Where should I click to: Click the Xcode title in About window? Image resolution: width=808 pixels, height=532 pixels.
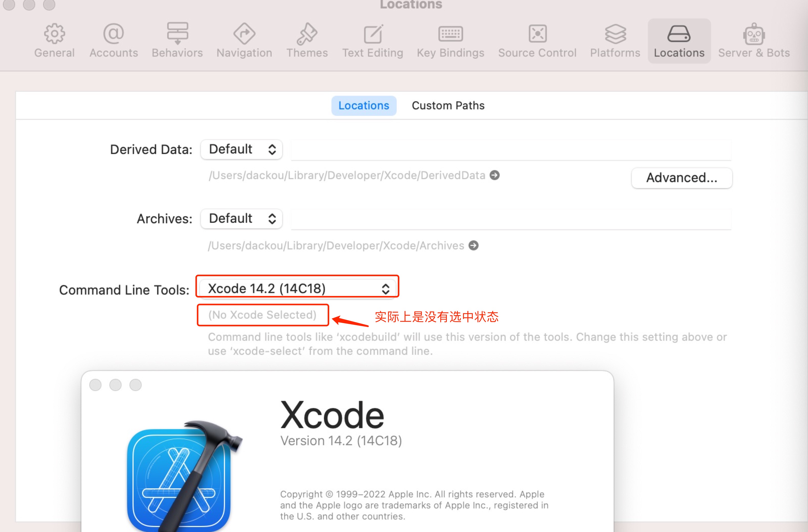click(332, 415)
